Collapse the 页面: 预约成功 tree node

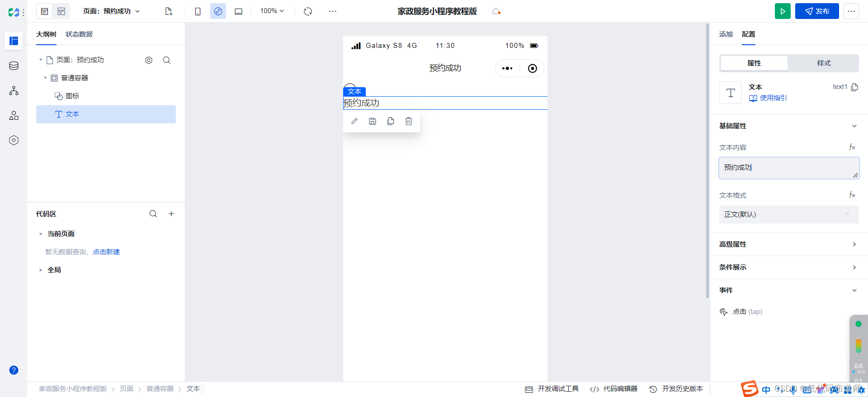[41, 60]
